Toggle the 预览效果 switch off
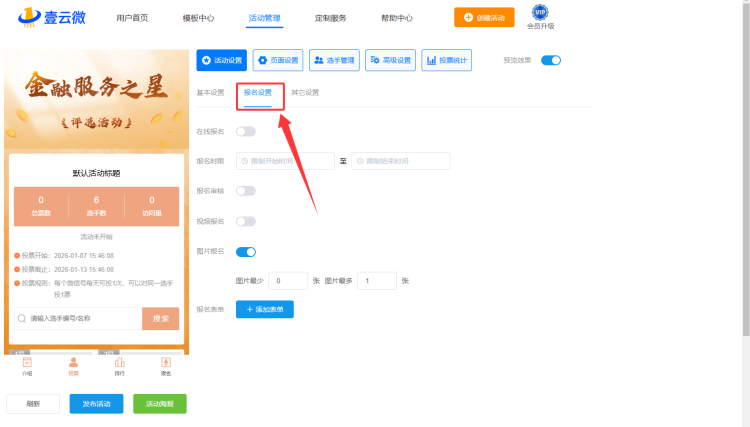 point(551,60)
